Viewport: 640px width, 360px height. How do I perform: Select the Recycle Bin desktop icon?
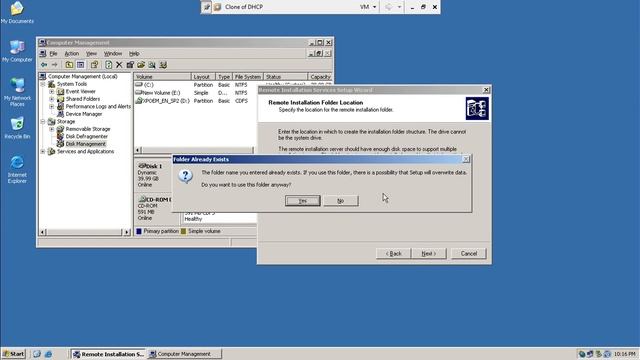(x=17, y=128)
